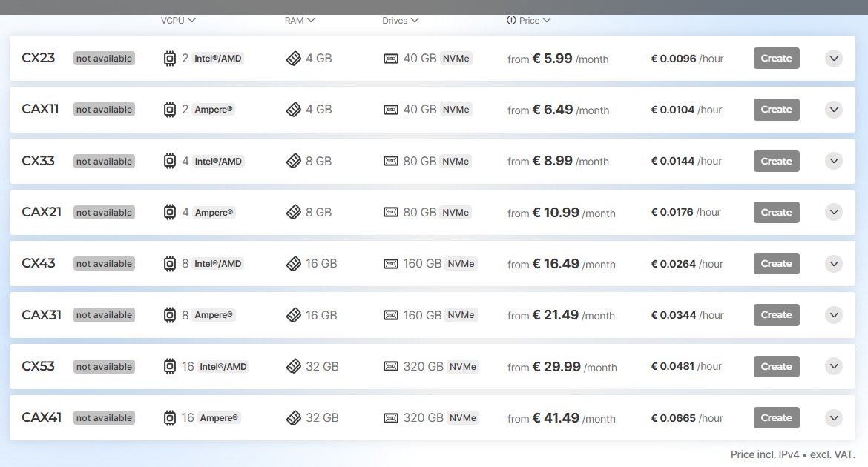
Task: Click Create in the CAX31 row
Action: point(776,315)
